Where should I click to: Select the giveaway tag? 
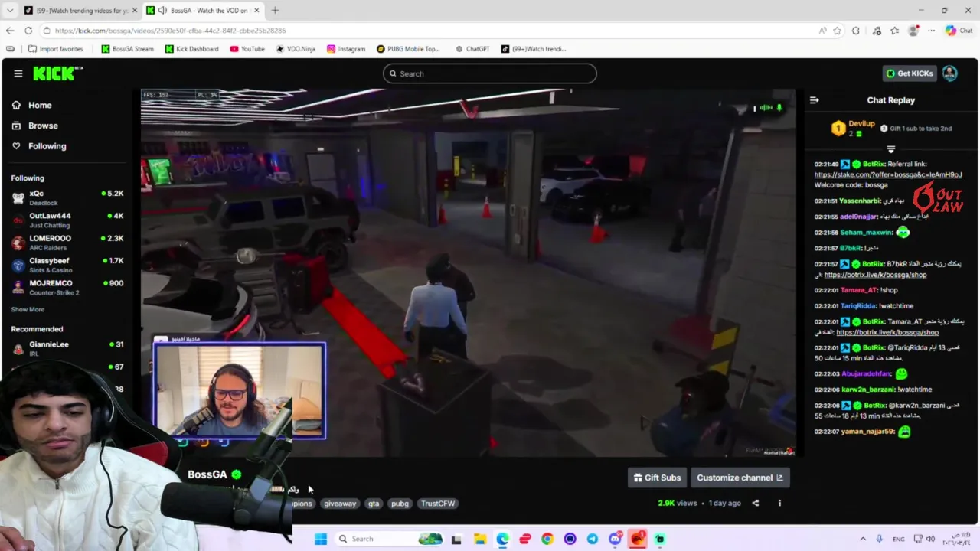[340, 504]
